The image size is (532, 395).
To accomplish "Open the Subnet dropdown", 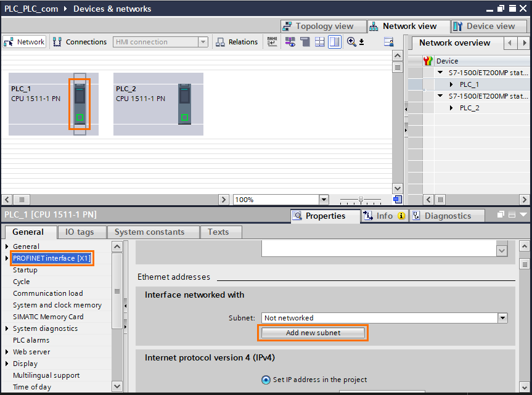I will pos(502,318).
